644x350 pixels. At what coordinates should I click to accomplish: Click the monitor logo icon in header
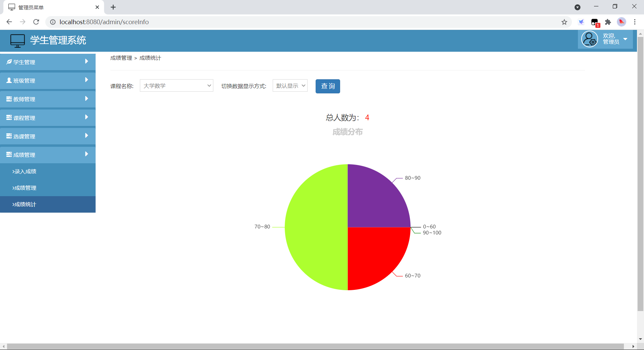tap(17, 41)
